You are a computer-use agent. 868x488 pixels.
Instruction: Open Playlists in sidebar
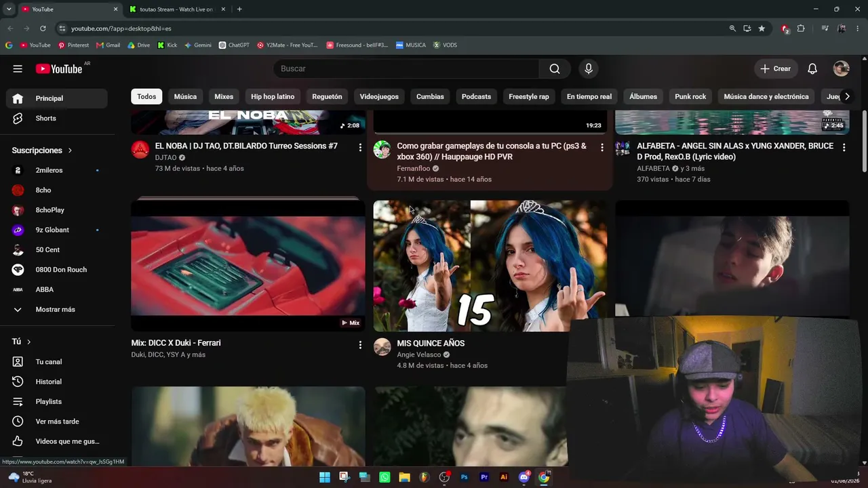pos(57,401)
